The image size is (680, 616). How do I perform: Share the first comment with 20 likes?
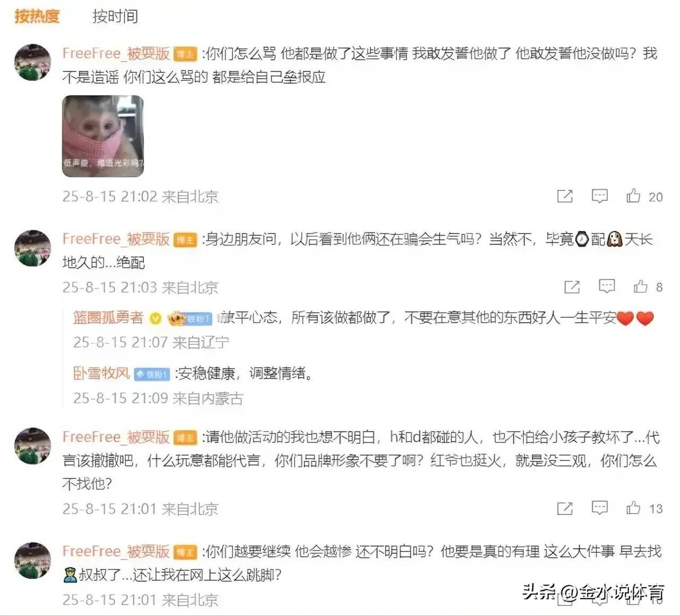point(565,196)
